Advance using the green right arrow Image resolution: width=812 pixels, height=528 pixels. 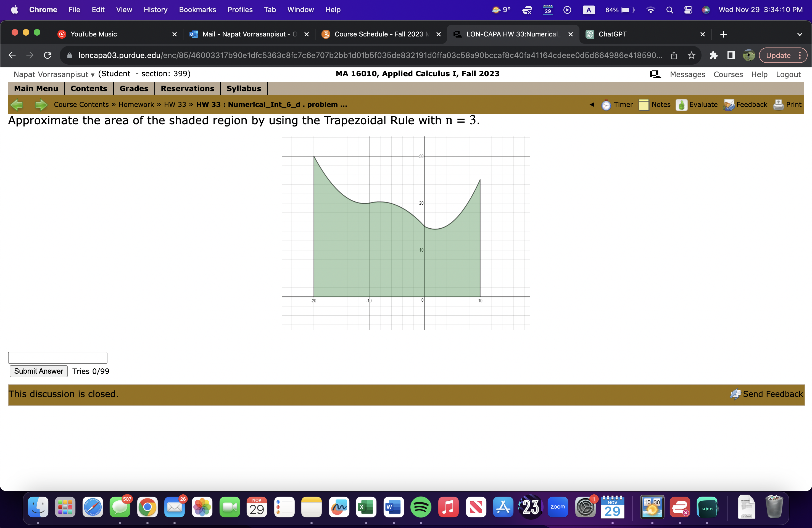[41, 105]
